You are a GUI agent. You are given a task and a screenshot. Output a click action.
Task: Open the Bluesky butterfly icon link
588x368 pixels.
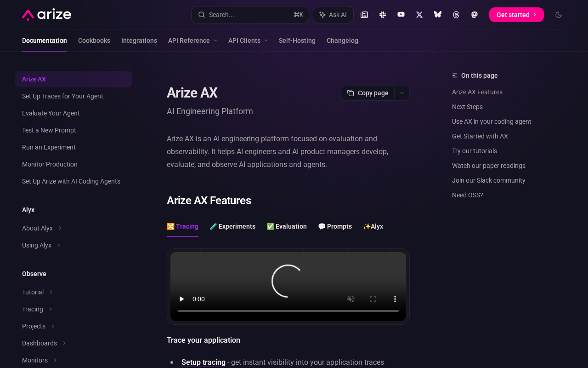[438, 15]
